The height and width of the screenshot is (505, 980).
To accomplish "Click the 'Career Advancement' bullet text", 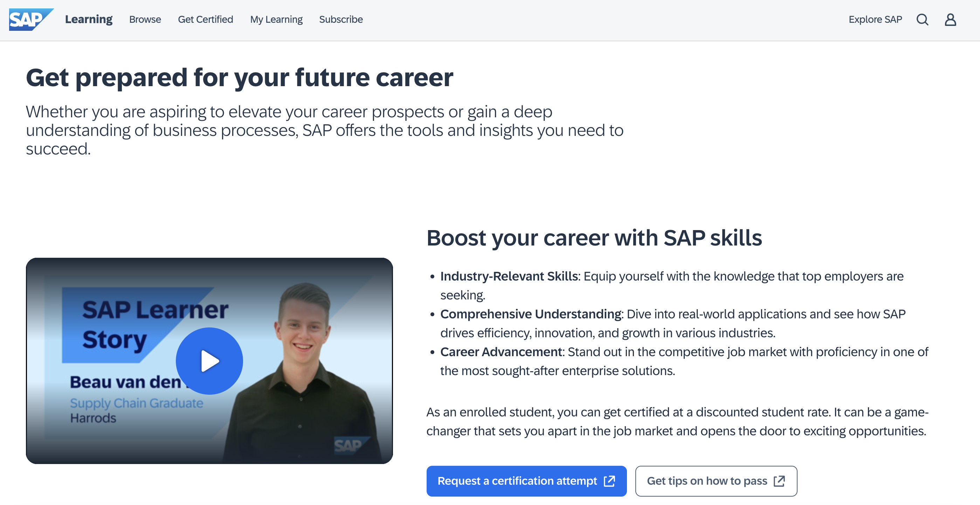I will (501, 352).
